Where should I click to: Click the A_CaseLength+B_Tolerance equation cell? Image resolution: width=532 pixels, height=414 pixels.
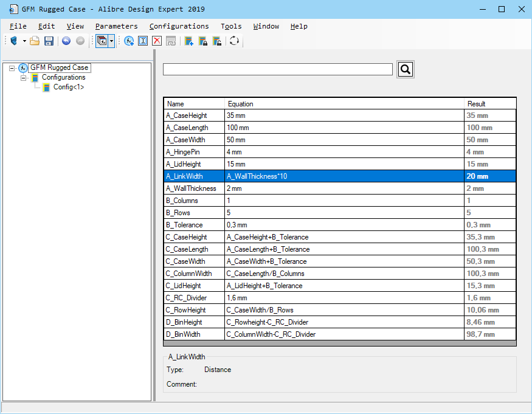344,249
